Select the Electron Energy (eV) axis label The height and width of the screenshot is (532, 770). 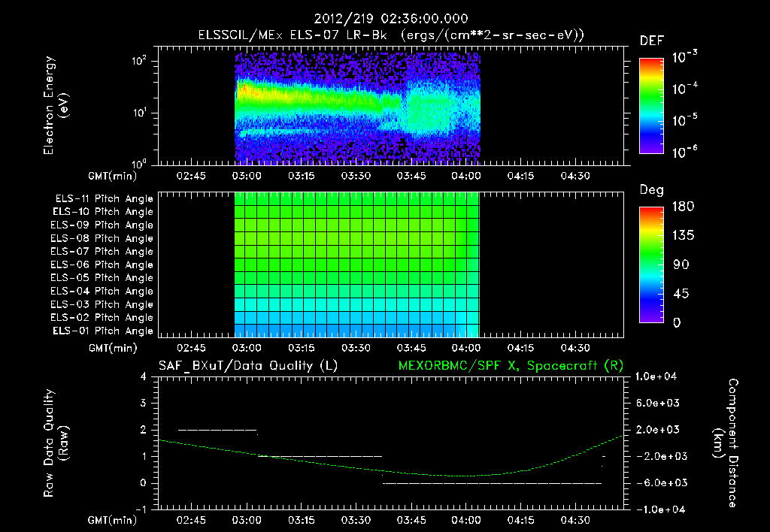tap(56, 105)
